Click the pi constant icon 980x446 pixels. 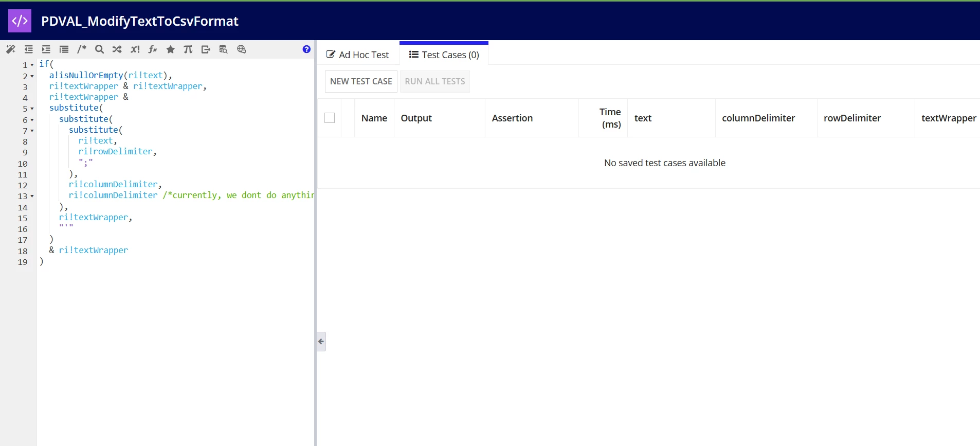click(188, 49)
